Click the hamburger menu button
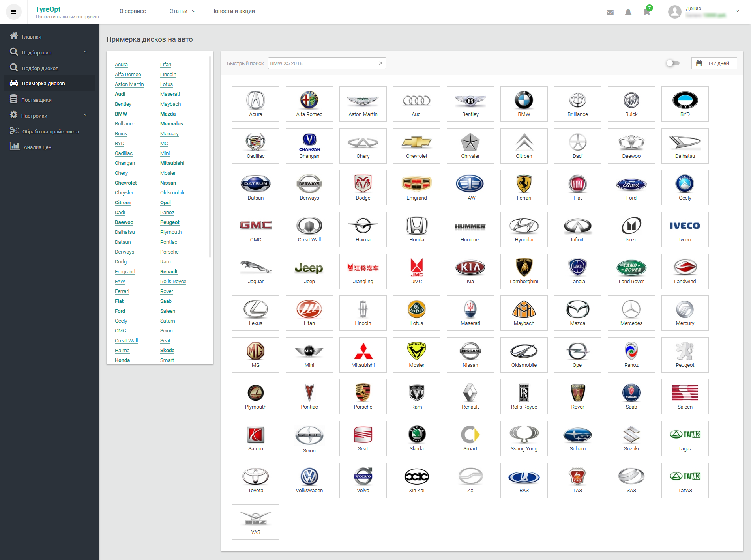The height and width of the screenshot is (560, 751). tap(14, 12)
